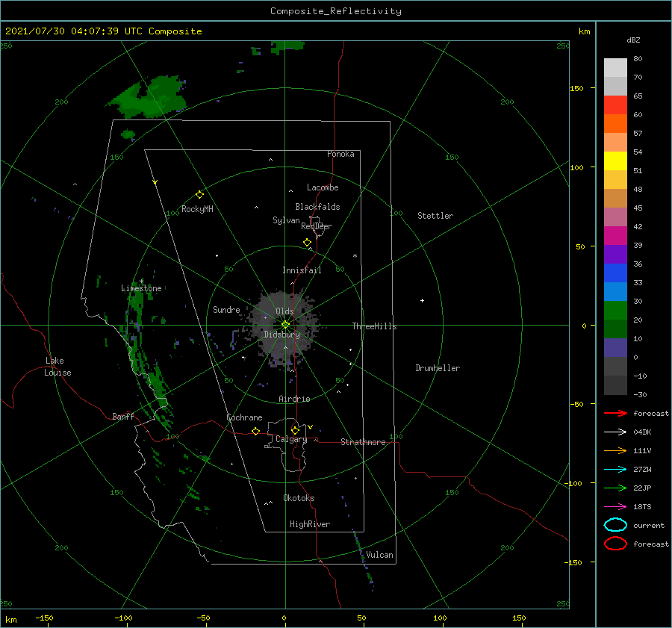The height and width of the screenshot is (628, 672).
Task: Click the Vulcan town label
Action: pyautogui.click(x=379, y=555)
